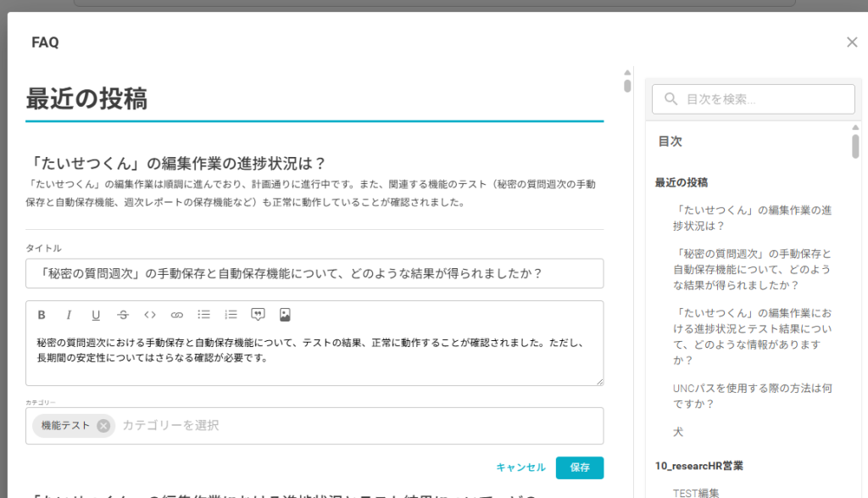Insert a block quote

[x=259, y=315]
